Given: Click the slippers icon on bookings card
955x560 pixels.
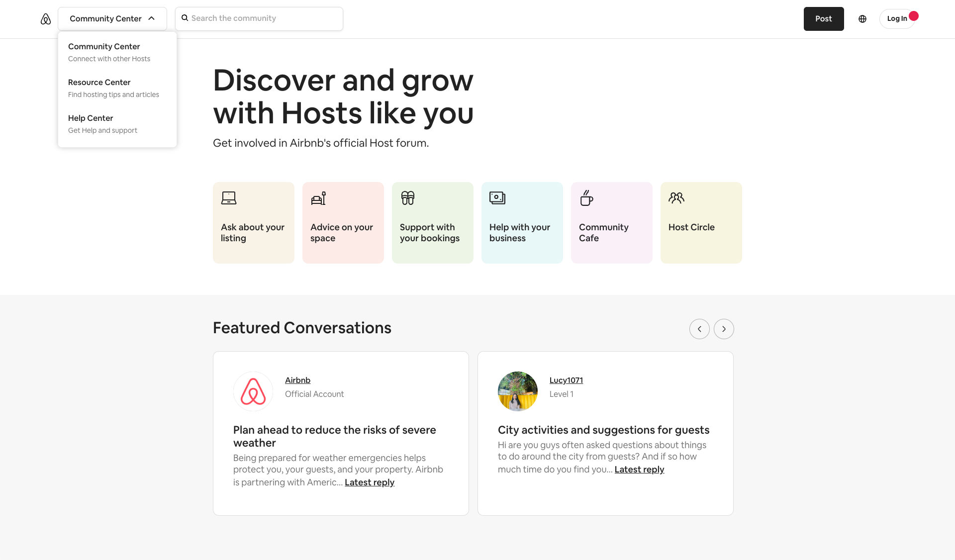Looking at the screenshot, I should (408, 198).
